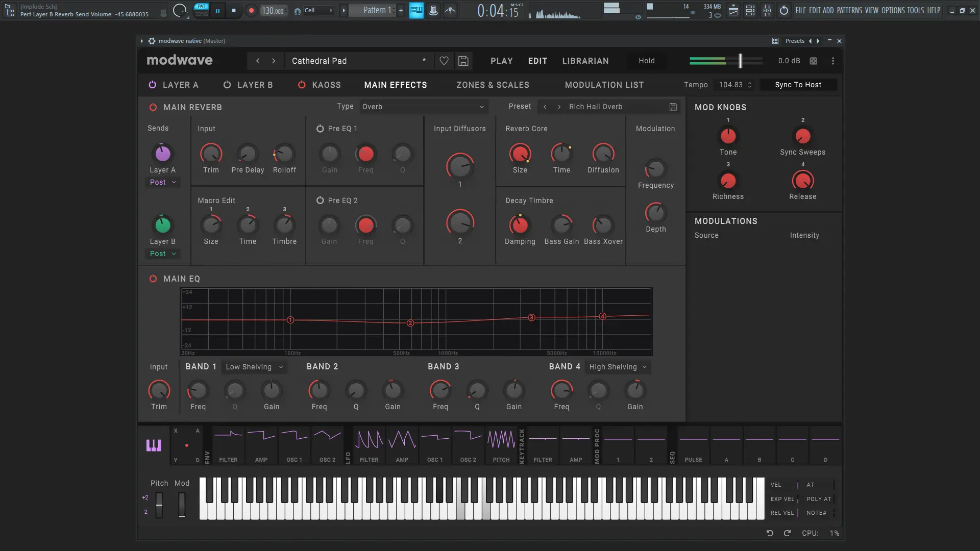
Task: Open the three-dot options menu
Action: tap(833, 61)
